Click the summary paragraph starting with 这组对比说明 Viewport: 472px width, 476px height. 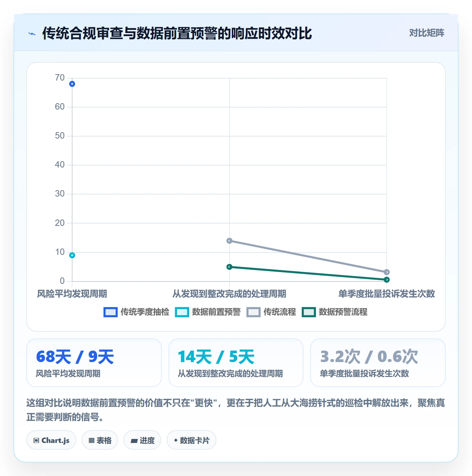pyautogui.click(x=236, y=410)
